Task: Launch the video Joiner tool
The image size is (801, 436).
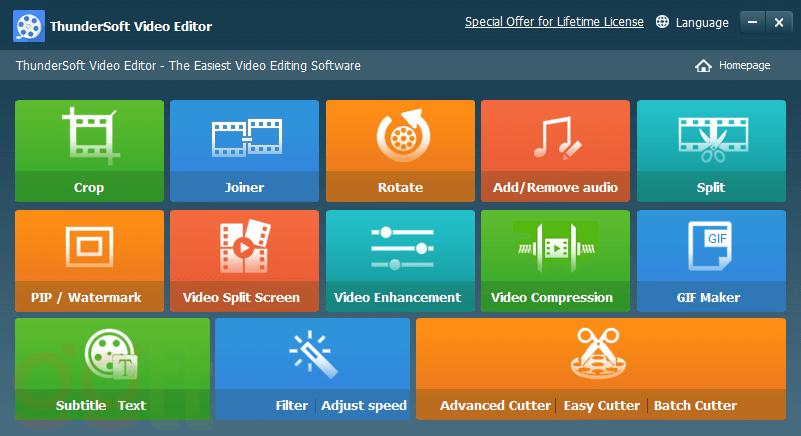Action: tap(244, 150)
